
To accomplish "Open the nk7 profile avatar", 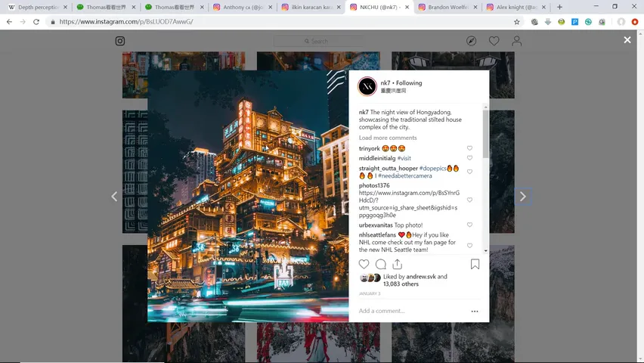I will pyautogui.click(x=367, y=86).
